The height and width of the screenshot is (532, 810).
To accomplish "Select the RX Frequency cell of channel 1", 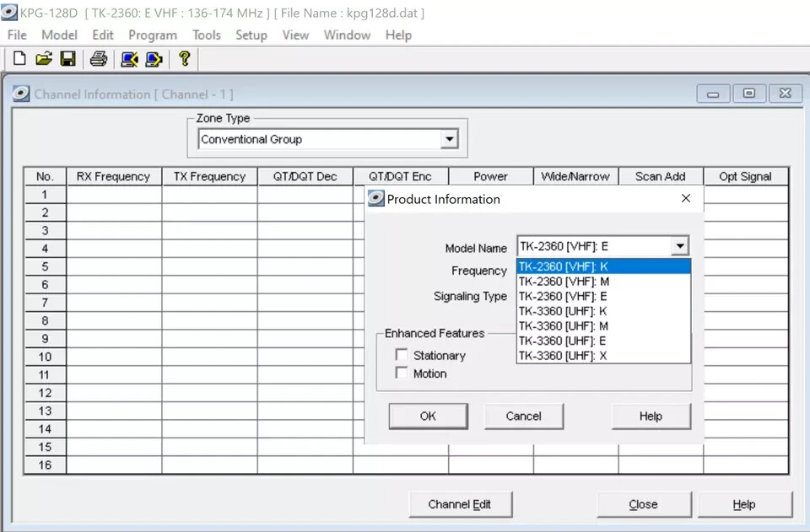I will coord(114,195).
